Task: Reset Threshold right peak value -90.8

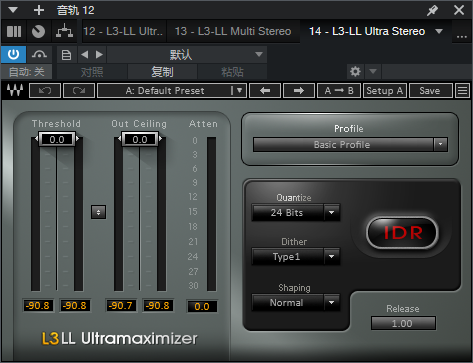Action: click(75, 305)
